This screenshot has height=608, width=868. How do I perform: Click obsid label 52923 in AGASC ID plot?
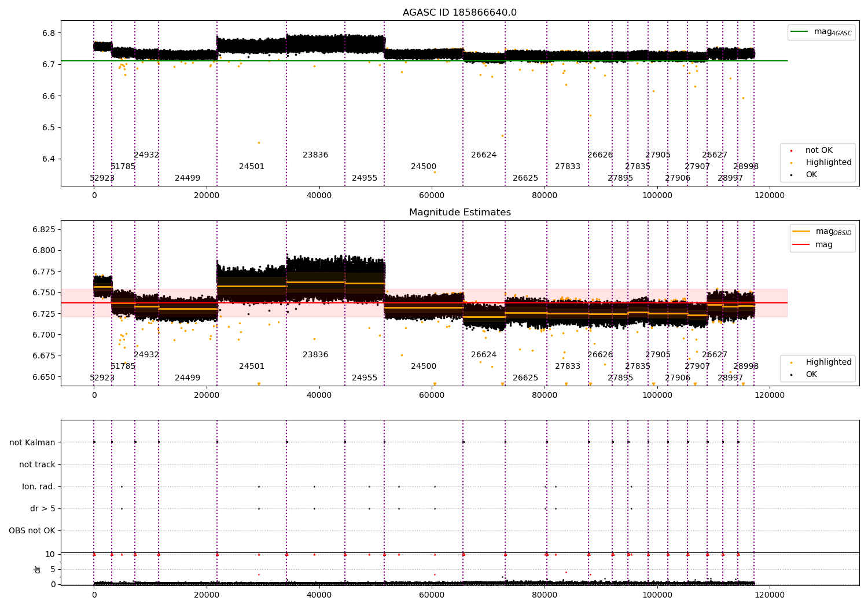[x=102, y=178]
